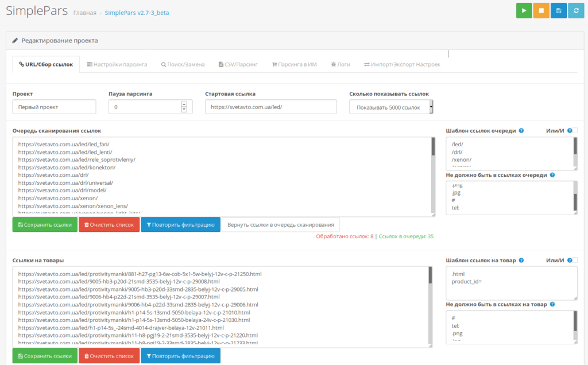Click queue line https://svetavto.com.ua/xenon/xenon_lens/
Viewport: 588px width, 365px height.
click(x=73, y=206)
